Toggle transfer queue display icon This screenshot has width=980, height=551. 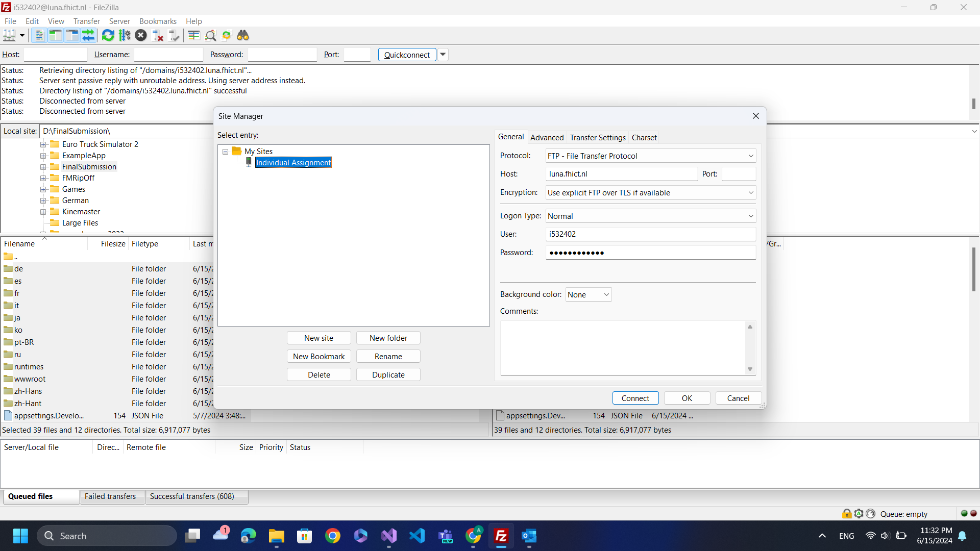88,35
